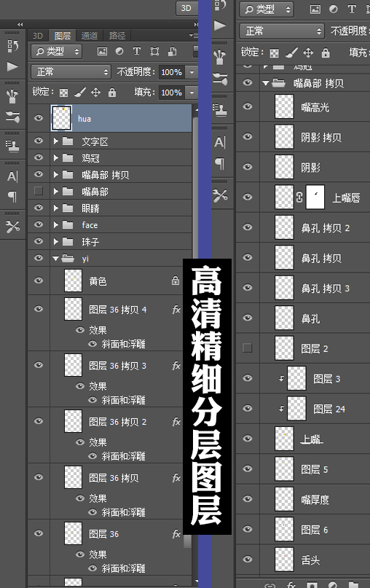Select 上嘴唇 layer mask thumbnail

coord(315,197)
